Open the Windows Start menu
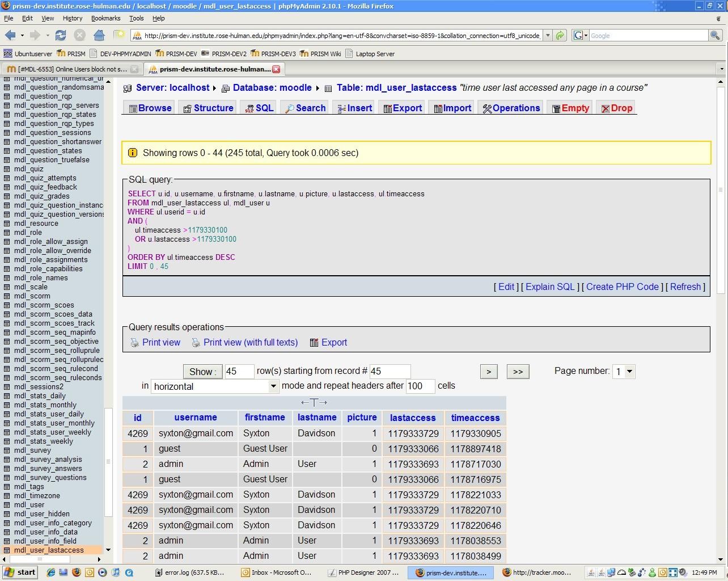Screen dimensions: 728x581 tap(20, 572)
